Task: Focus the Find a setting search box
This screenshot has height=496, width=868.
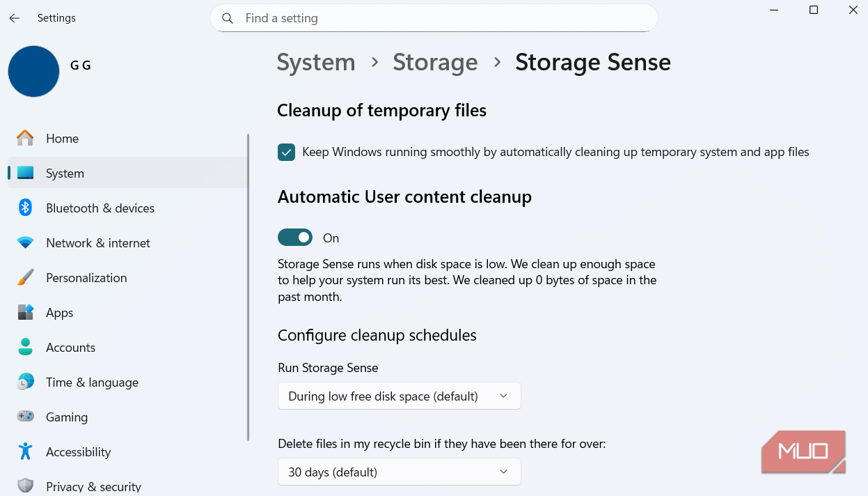Action: tap(434, 18)
